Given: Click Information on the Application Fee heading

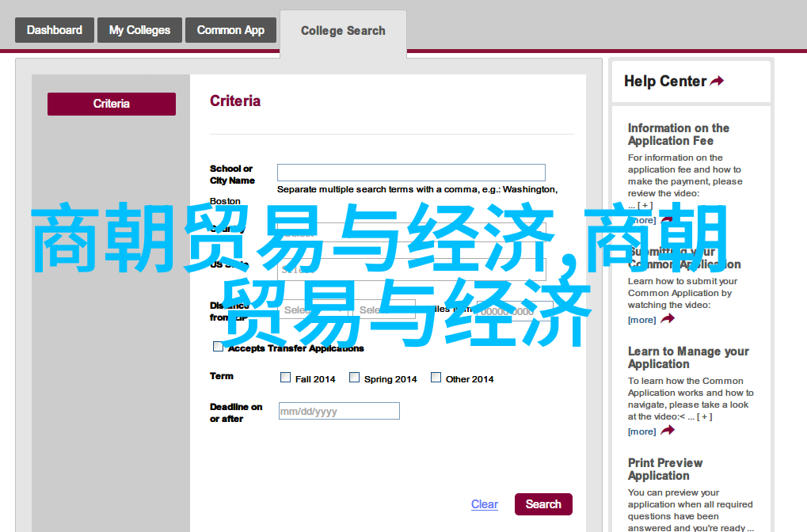Looking at the screenshot, I should [679, 135].
